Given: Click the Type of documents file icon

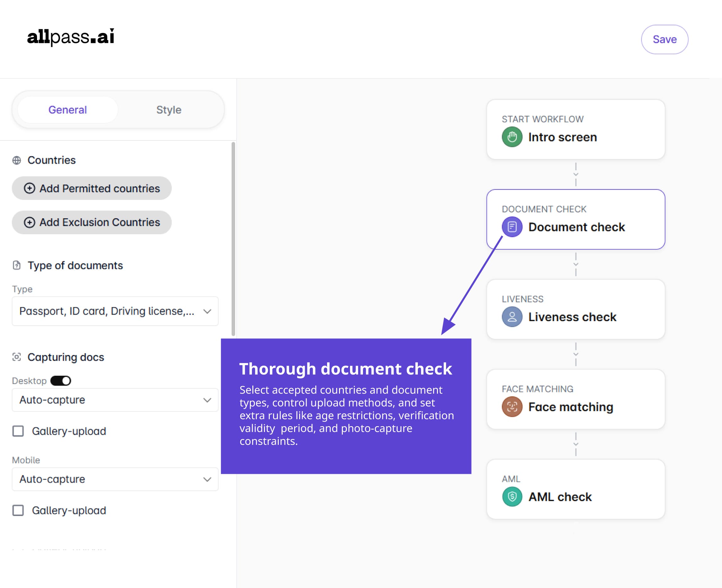Looking at the screenshot, I should (17, 265).
